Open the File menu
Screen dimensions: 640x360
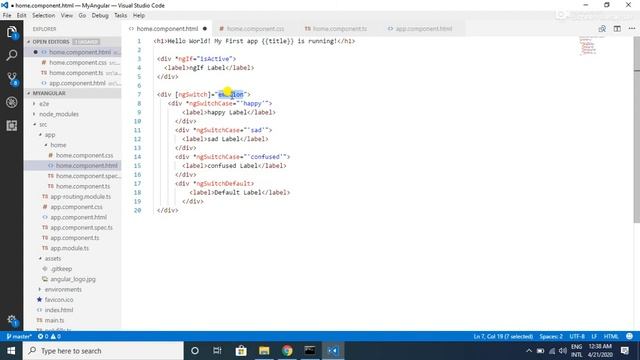point(7,15)
